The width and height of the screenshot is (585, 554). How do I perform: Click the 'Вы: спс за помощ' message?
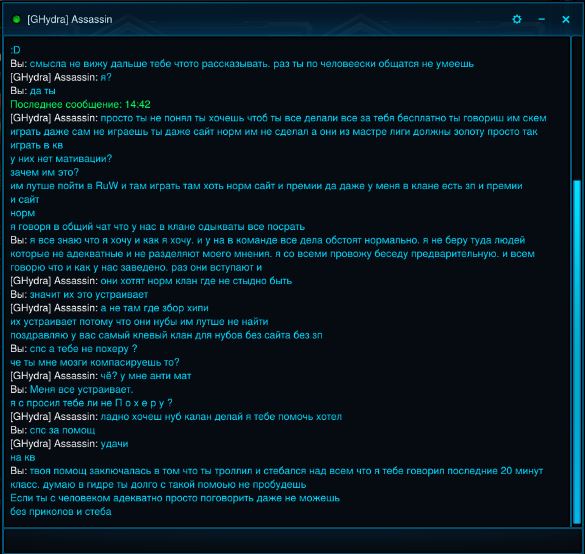click(53, 430)
